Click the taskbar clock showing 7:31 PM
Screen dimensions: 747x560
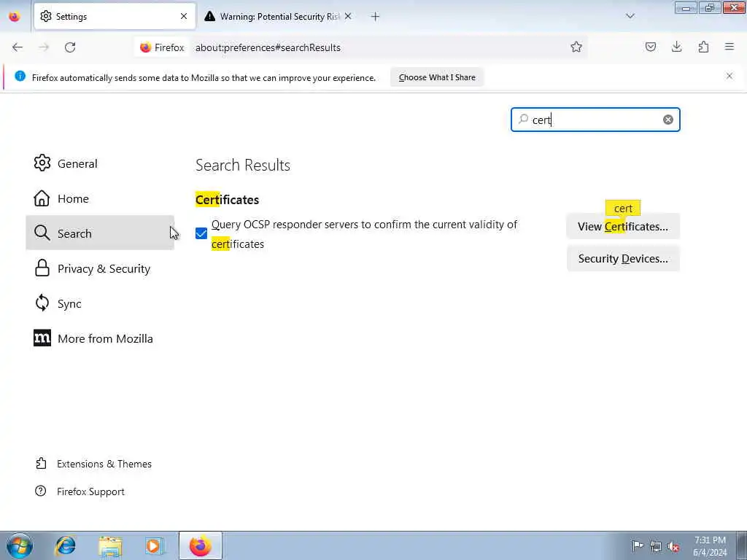(x=710, y=546)
